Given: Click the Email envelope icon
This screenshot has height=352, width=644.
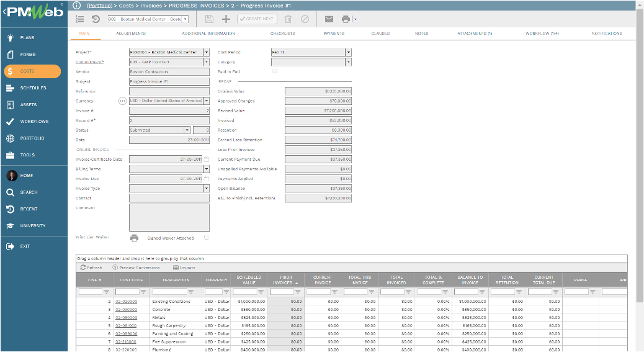Looking at the screenshot, I should tap(329, 19).
